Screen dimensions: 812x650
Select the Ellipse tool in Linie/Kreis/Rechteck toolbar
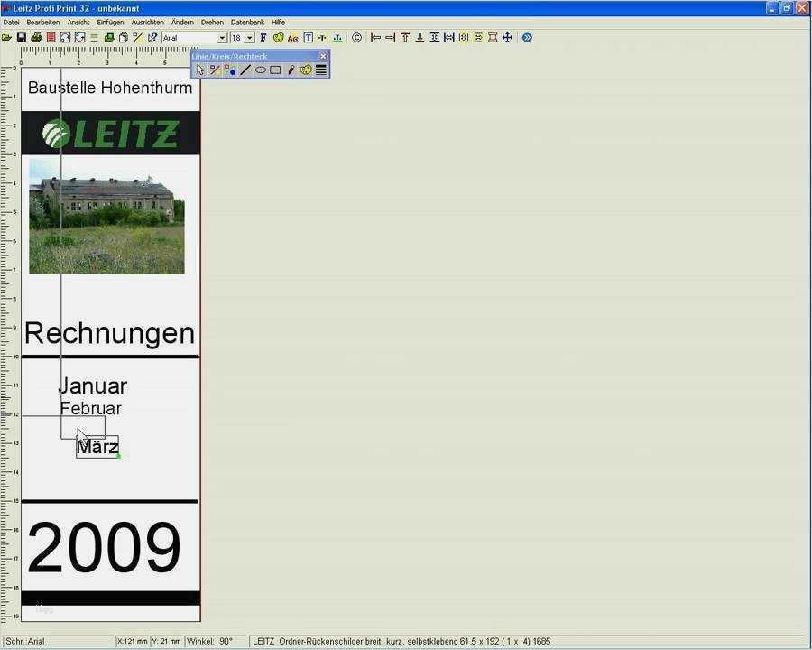(261, 70)
